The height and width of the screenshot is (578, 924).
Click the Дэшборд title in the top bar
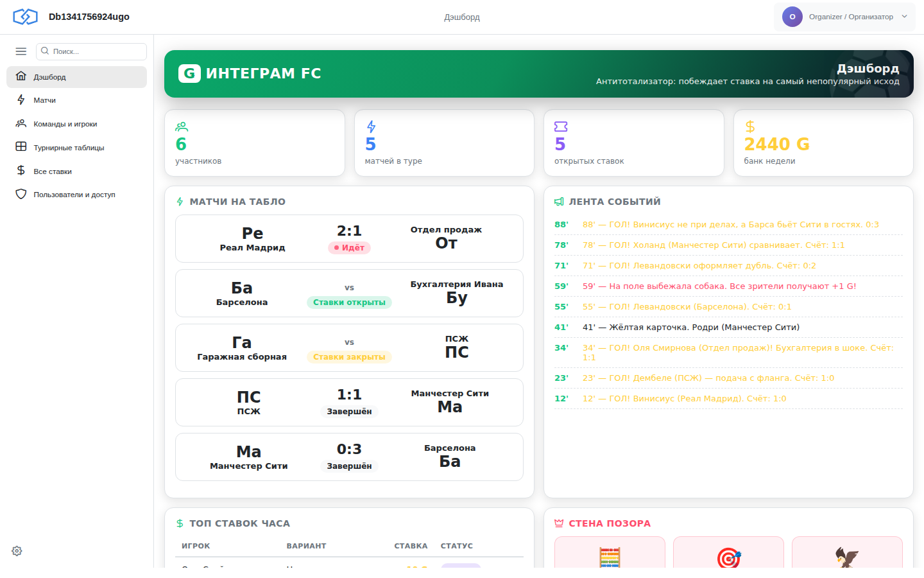pos(462,17)
